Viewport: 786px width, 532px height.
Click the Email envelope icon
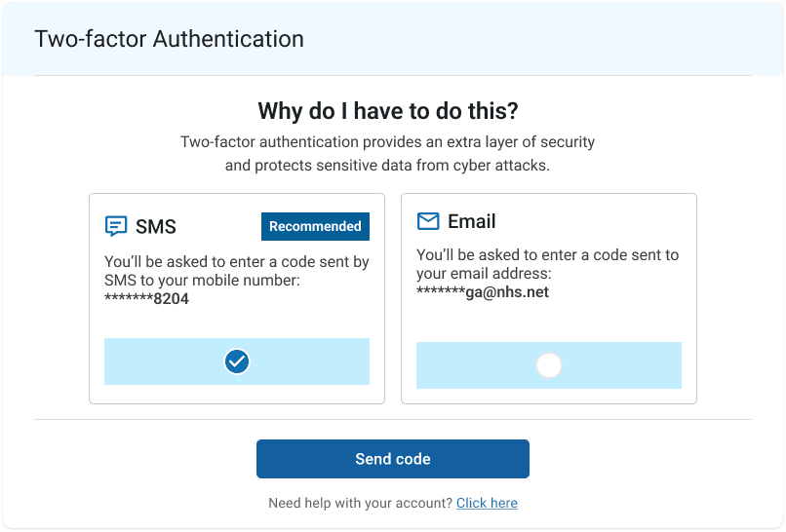point(428,221)
